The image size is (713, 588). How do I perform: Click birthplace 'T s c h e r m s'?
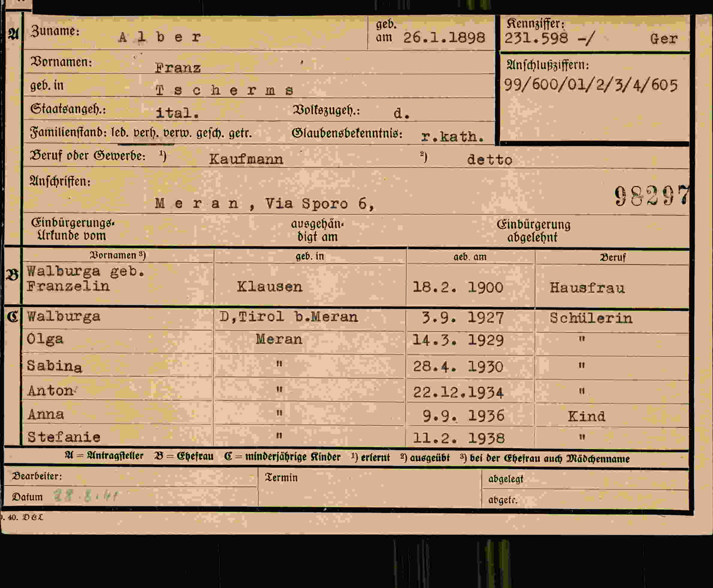[224, 91]
